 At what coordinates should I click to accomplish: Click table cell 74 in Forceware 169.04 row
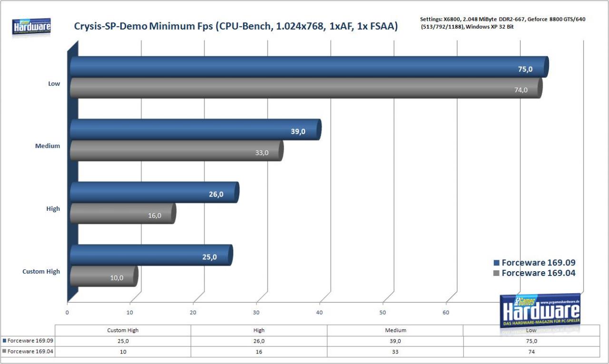pos(531,351)
